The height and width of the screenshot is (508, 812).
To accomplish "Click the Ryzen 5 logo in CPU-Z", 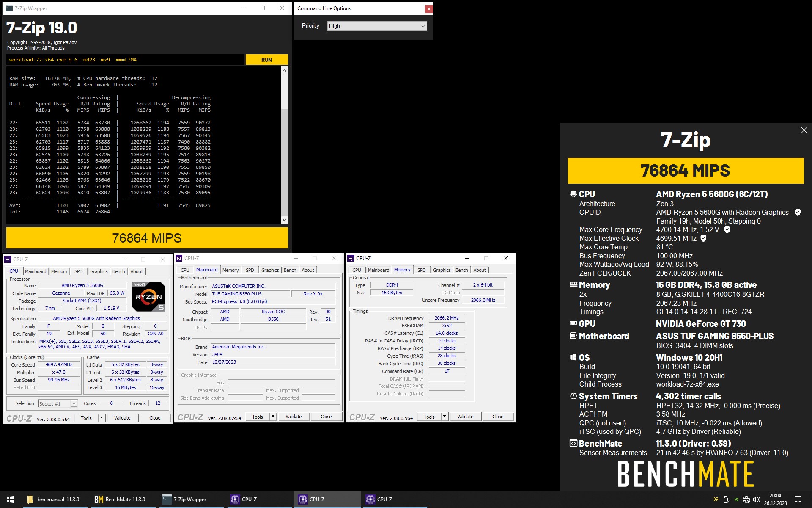I will [x=148, y=296].
